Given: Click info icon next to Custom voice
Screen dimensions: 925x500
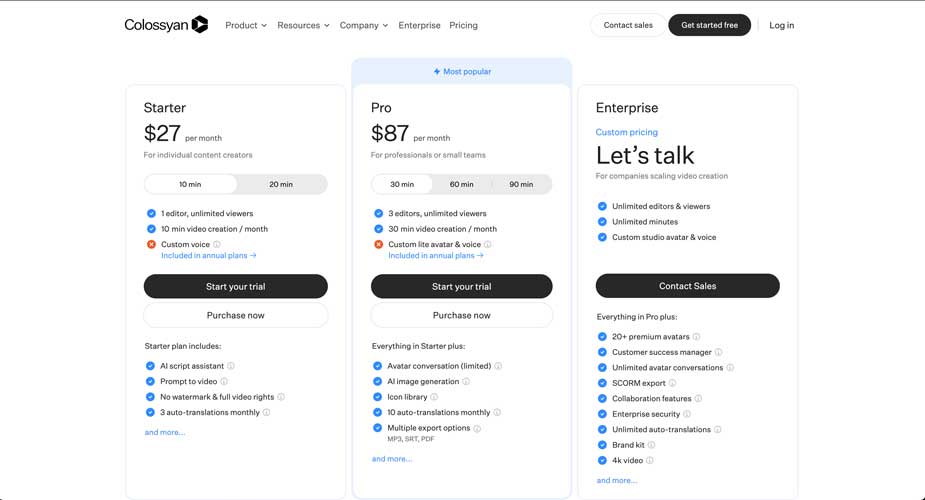Looking at the screenshot, I should [x=217, y=244].
